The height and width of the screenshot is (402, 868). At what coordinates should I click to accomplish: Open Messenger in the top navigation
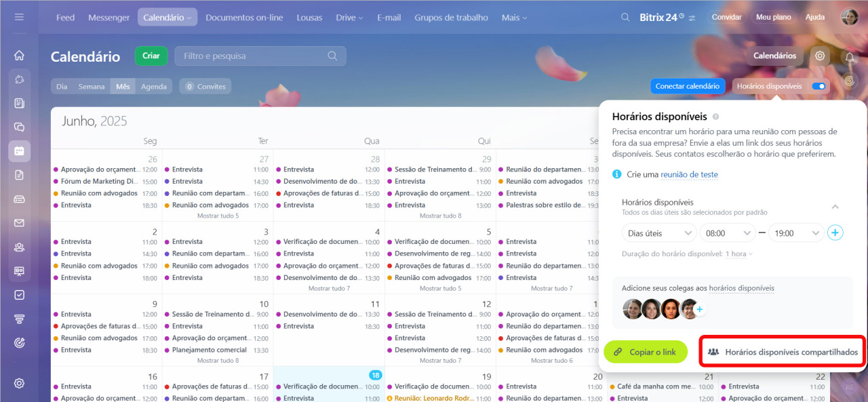pos(109,18)
